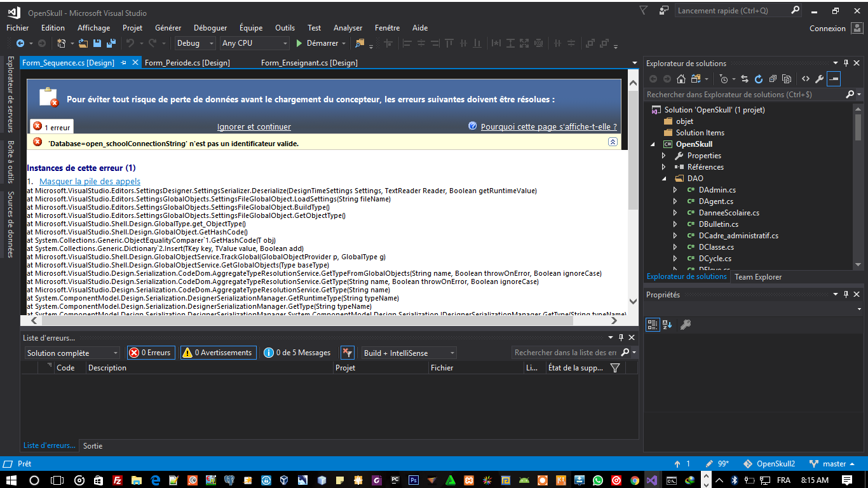Click the Explorateur de serveurs side tab
Screen dimensions: 868x488
click(10, 94)
